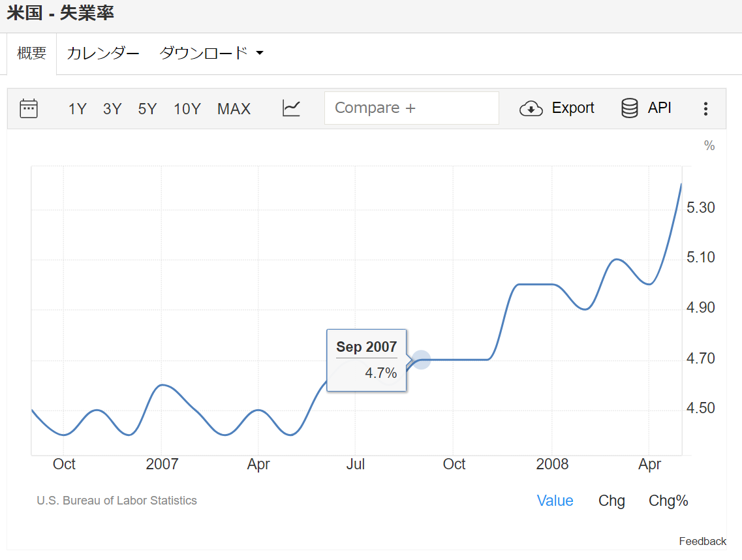Select the 1Y time range

point(77,109)
